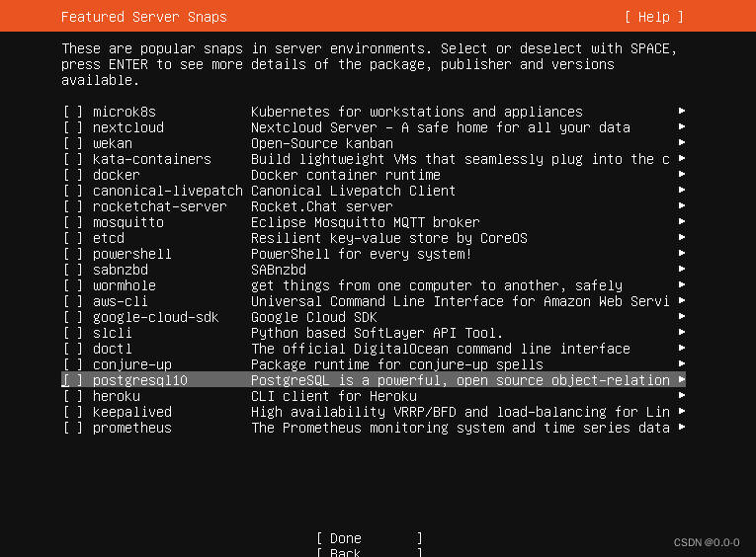This screenshot has width=756, height=557.
Task: Click 'Google Cloud SDK' description
Action: pos(314,318)
